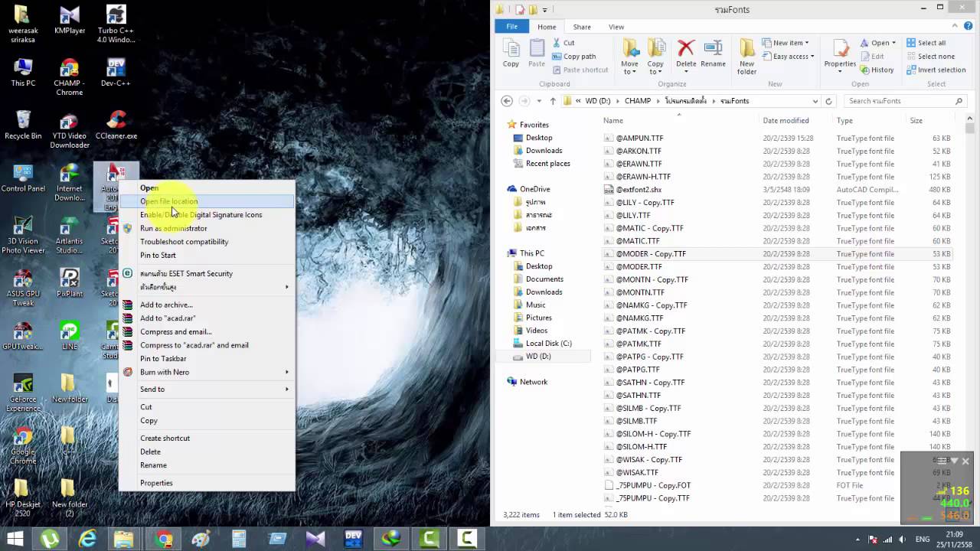The height and width of the screenshot is (551, 980).
Task: Click the Move to ribbon button
Action: point(630,57)
